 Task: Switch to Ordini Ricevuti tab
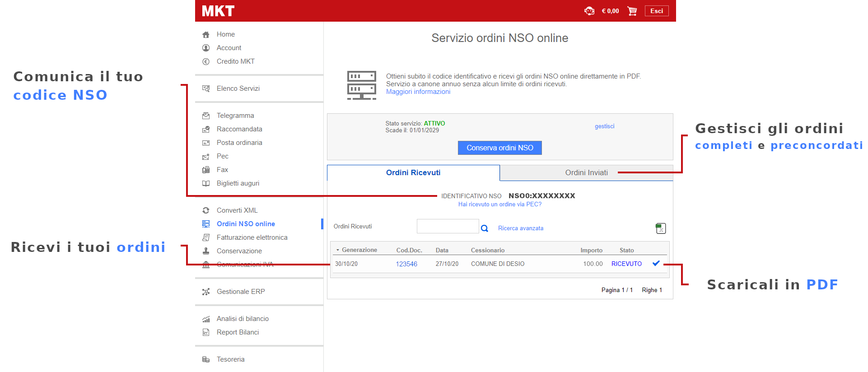pos(413,172)
